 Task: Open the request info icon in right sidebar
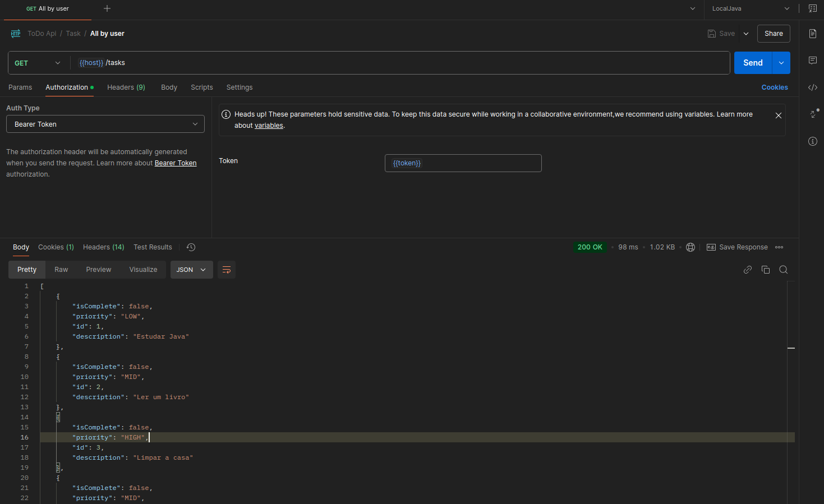click(x=813, y=141)
